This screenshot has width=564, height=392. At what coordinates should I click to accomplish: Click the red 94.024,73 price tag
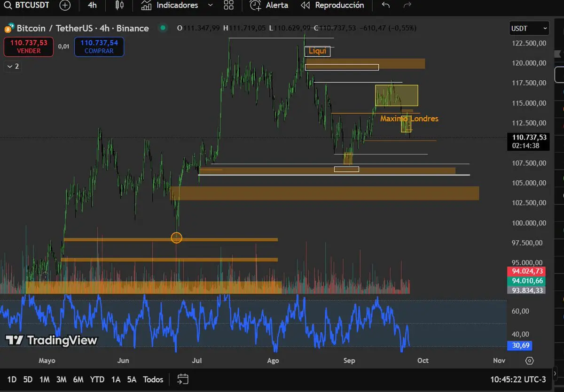[527, 271]
